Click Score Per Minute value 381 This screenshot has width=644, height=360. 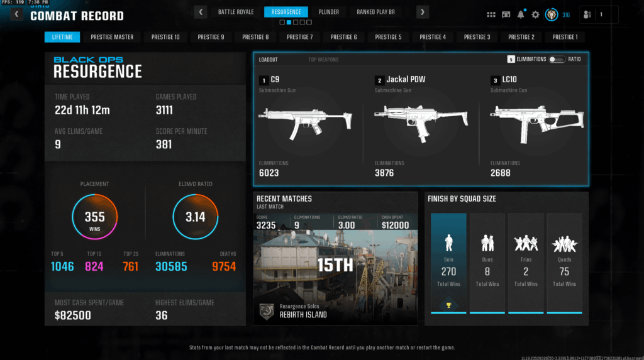click(x=164, y=145)
